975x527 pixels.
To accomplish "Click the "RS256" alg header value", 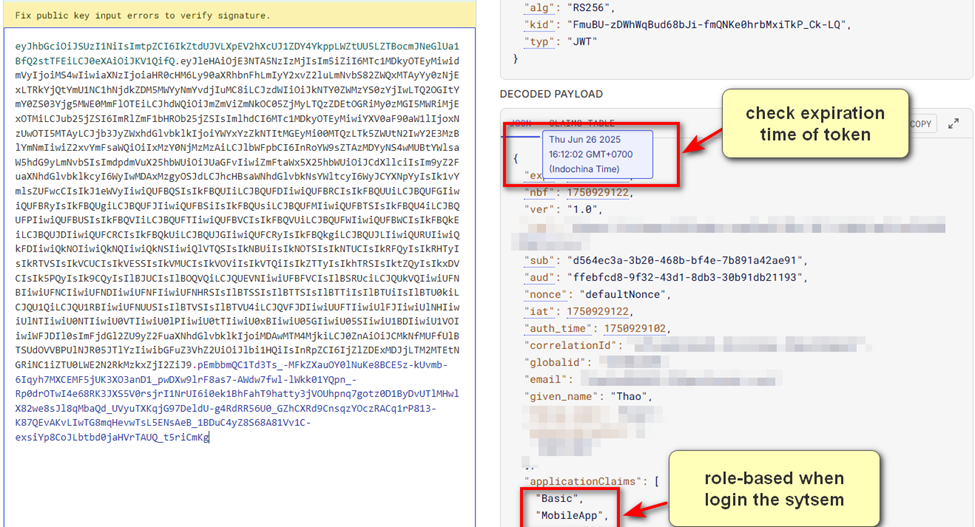I will (581, 7).
